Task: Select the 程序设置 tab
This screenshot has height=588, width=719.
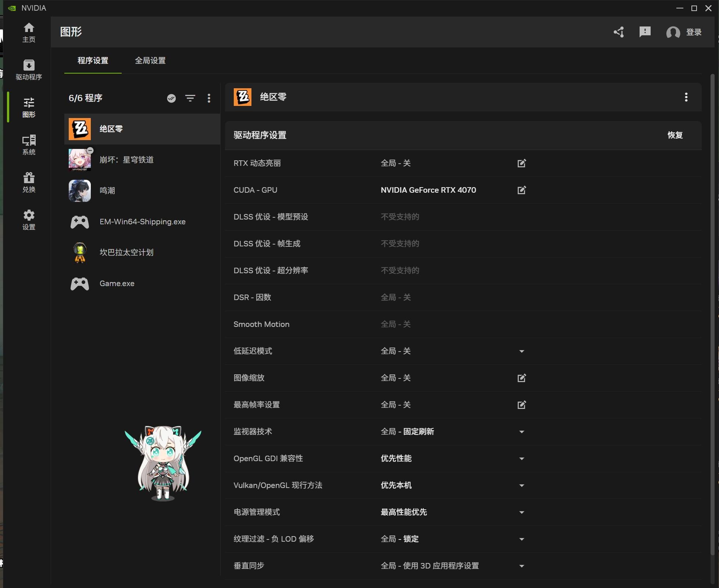Action: pos(93,60)
